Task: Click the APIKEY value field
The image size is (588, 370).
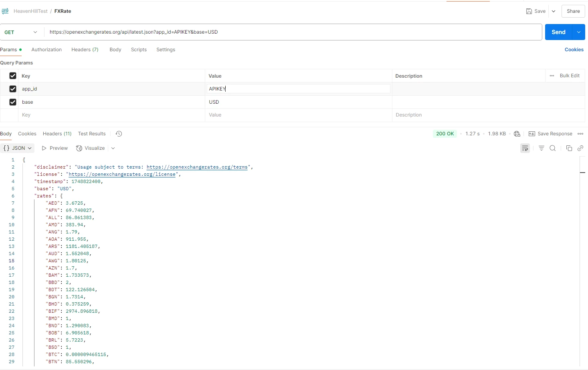Action: pyautogui.click(x=298, y=89)
